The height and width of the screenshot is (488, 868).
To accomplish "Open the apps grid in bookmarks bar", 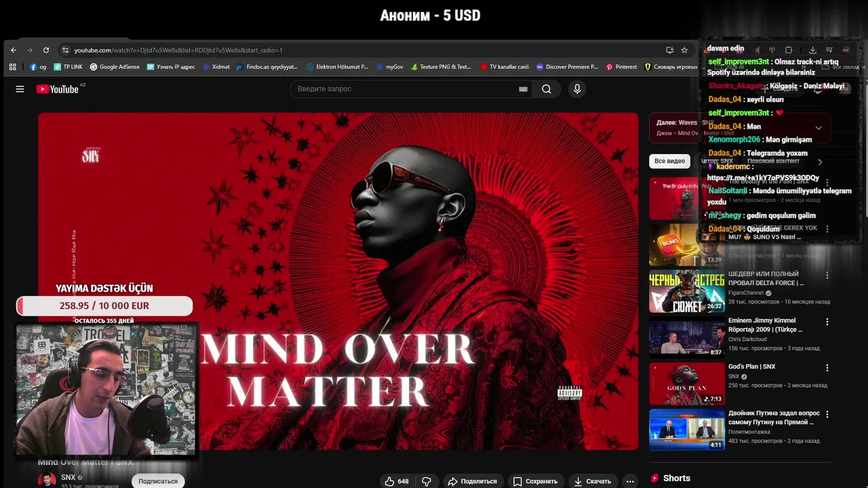I will (12, 67).
